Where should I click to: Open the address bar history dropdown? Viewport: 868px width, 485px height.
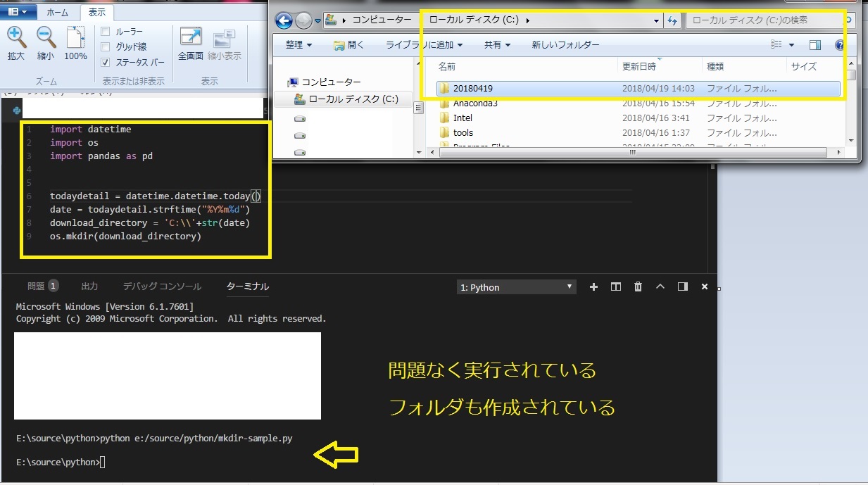[656, 20]
